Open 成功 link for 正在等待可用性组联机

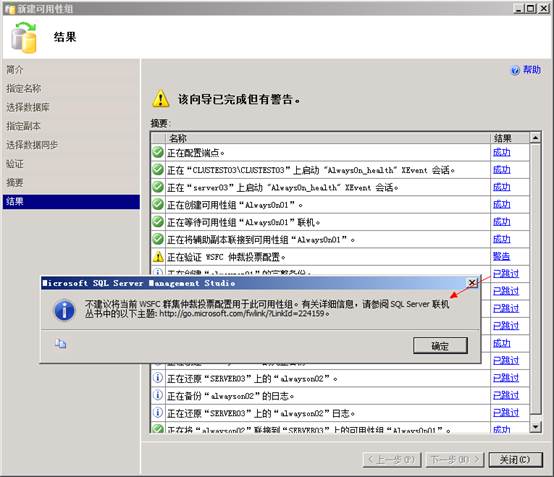(x=502, y=222)
